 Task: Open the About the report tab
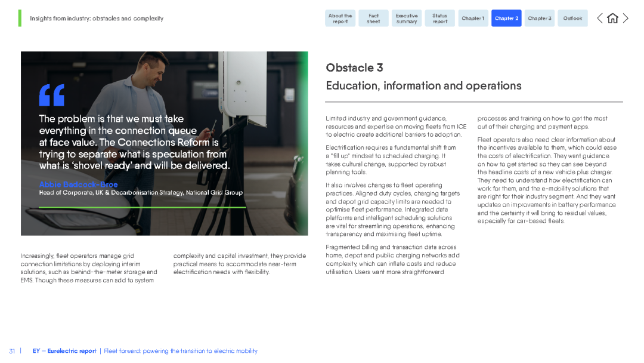[340, 18]
